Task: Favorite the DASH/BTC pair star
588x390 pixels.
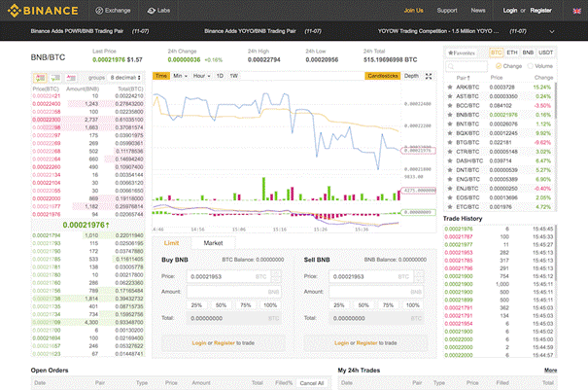Action: [450, 160]
